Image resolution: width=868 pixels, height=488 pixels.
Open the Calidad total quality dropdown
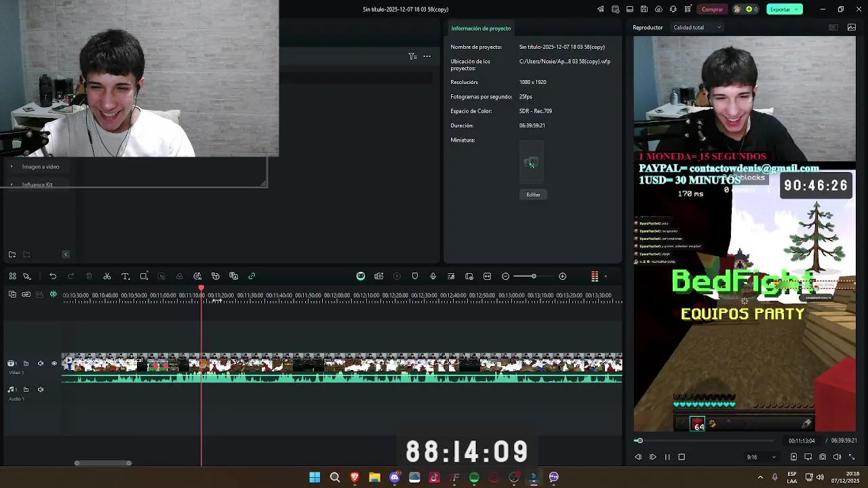(x=697, y=28)
